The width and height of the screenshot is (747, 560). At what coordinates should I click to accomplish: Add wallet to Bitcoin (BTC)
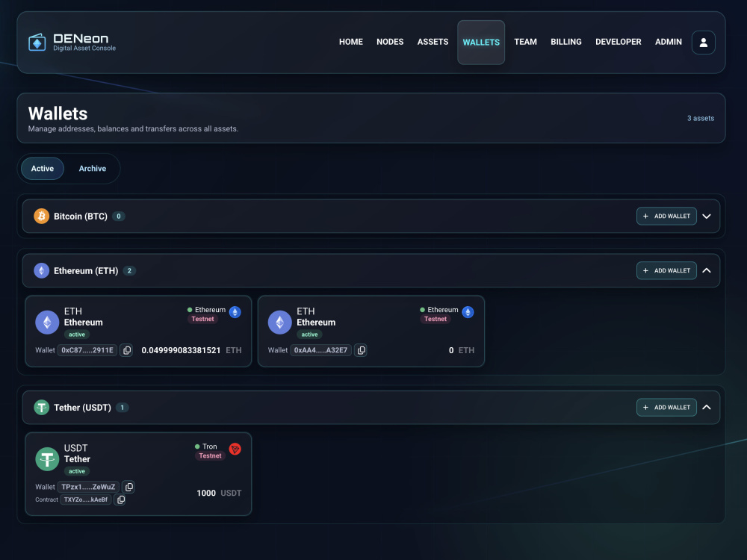coord(666,217)
